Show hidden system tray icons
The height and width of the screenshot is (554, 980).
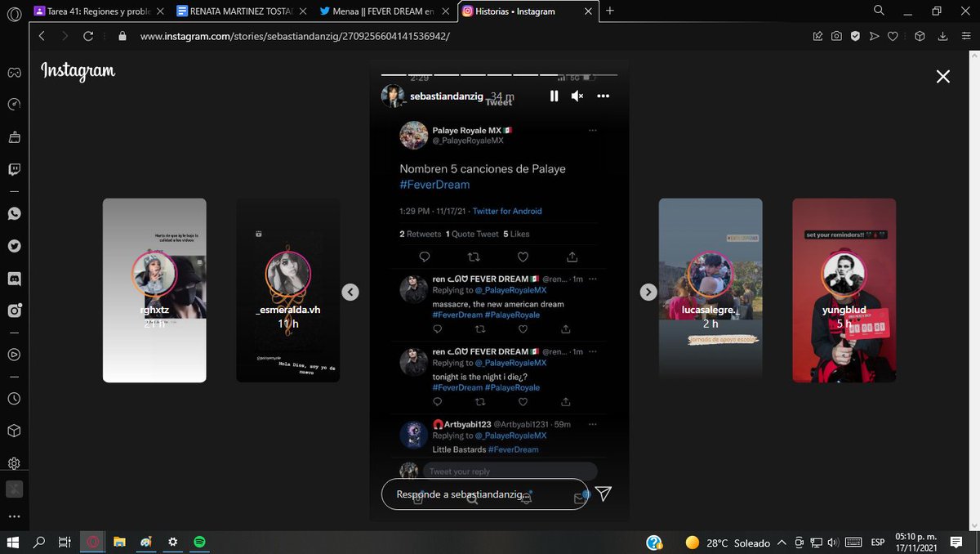coord(782,543)
